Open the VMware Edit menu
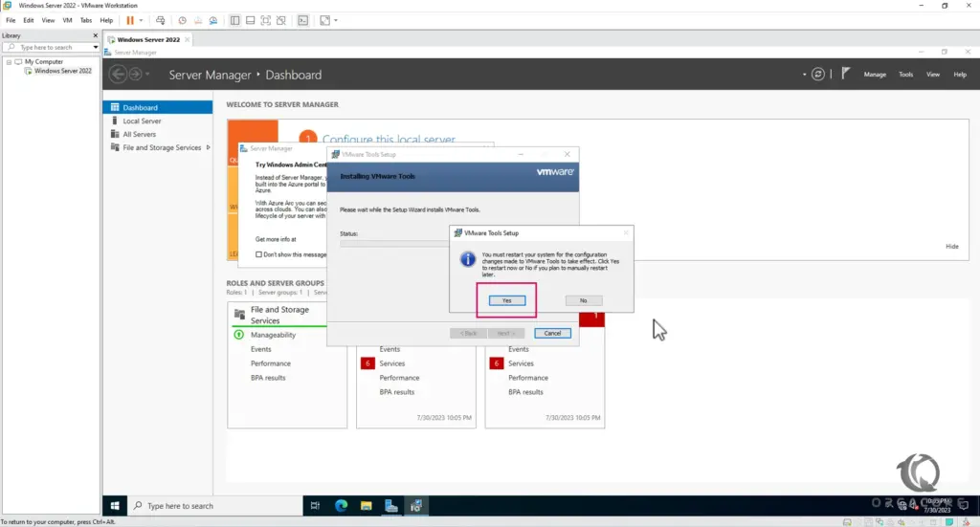This screenshot has width=980, height=527. pyautogui.click(x=29, y=21)
